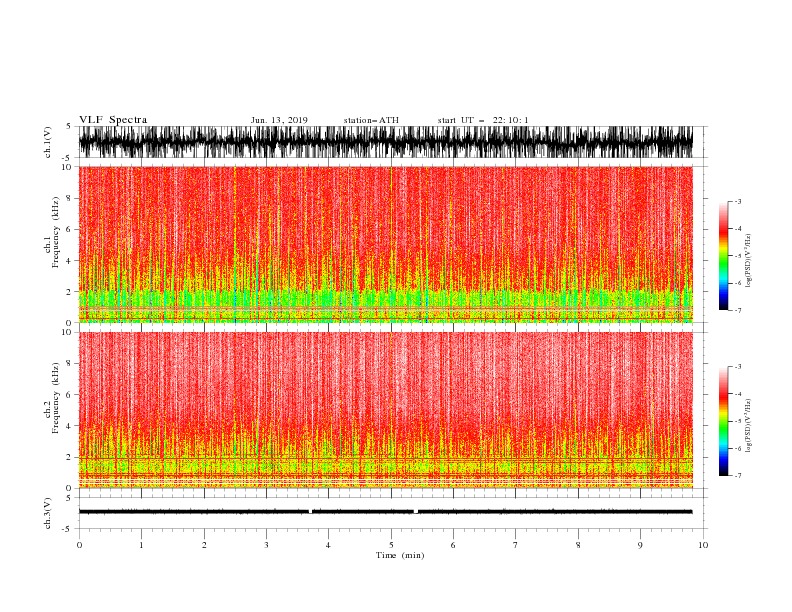
Task: Click the white gap marker in ch.3 trace near 3.7 min
Action: click(x=310, y=512)
